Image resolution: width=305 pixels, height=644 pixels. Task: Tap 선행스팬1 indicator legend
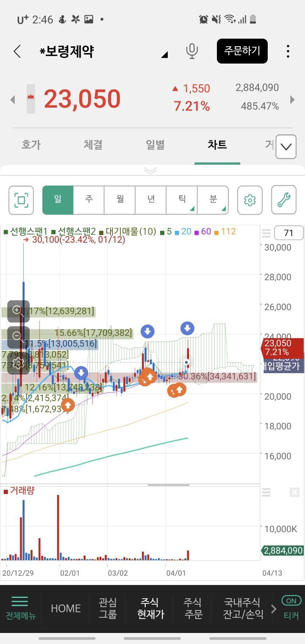[25, 232]
